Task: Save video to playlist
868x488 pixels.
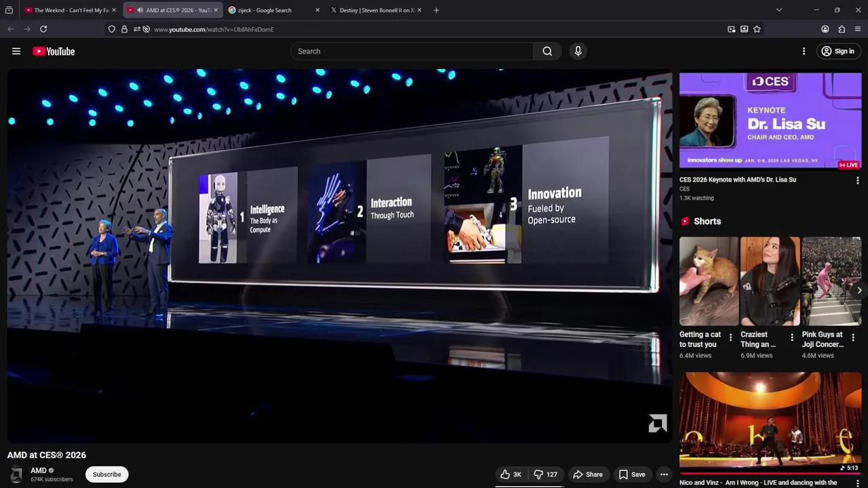Action: pyautogui.click(x=631, y=474)
